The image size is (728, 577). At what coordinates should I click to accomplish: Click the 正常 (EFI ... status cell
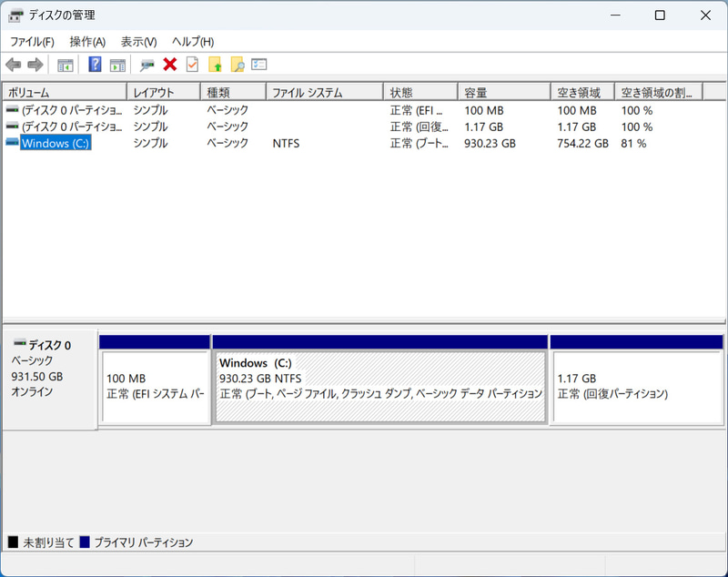(417, 110)
